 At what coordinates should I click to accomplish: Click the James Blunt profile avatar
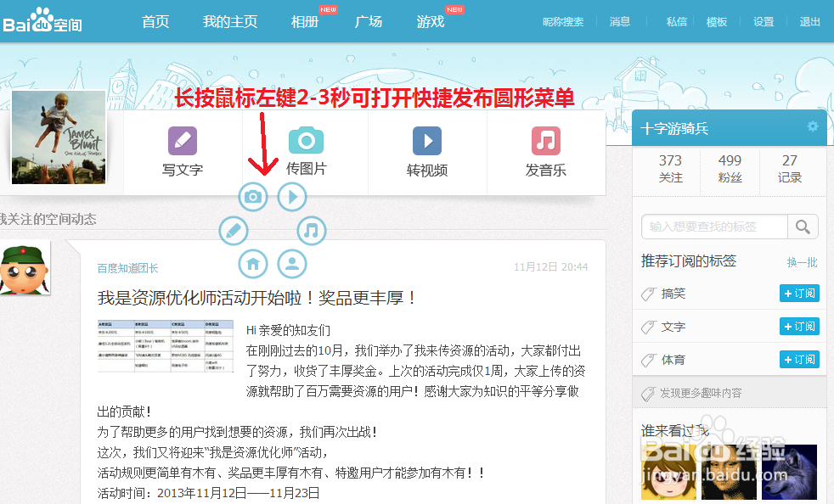59,137
